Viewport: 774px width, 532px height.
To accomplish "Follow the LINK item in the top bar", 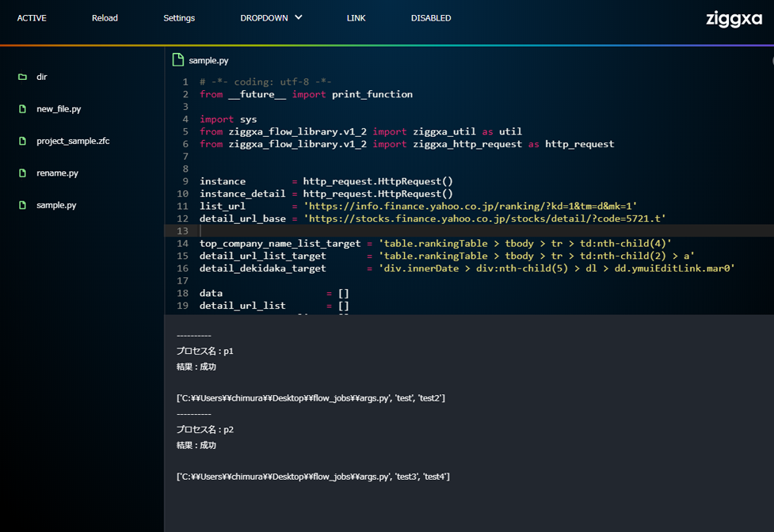I will click(356, 18).
